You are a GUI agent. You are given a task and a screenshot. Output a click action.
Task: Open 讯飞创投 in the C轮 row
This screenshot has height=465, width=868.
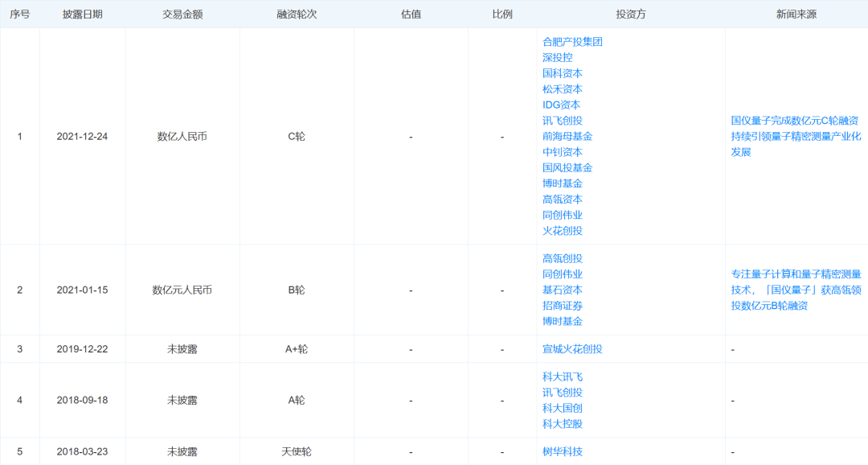tap(563, 120)
